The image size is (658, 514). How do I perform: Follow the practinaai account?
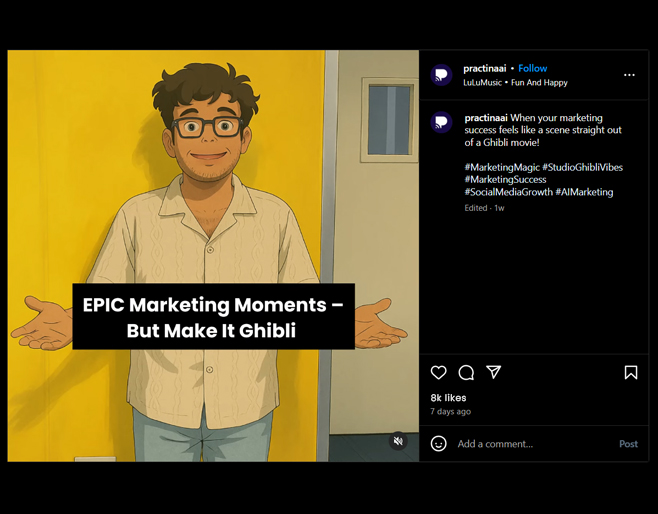tap(532, 68)
